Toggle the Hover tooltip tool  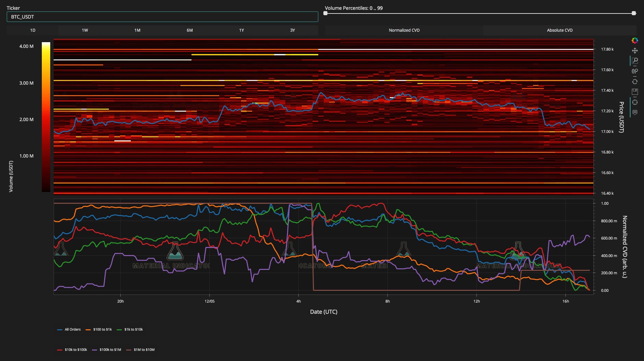pyautogui.click(x=635, y=112)
